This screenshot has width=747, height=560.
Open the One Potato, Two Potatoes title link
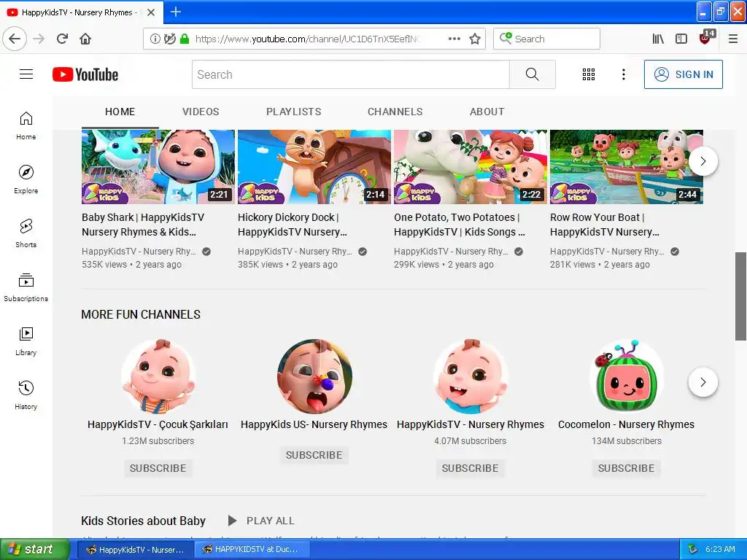tap(460, 225)
